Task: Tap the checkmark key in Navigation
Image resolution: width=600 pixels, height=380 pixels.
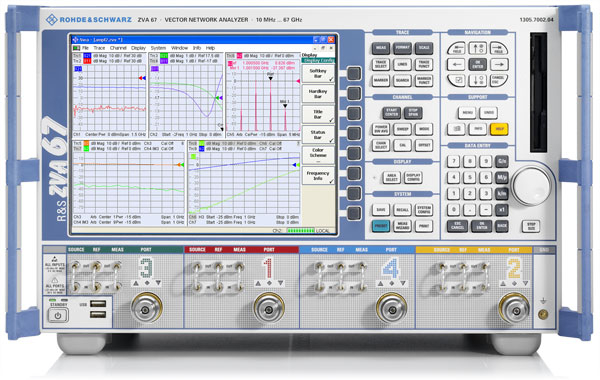Action: pyautogui.click(x=456, y=80)
